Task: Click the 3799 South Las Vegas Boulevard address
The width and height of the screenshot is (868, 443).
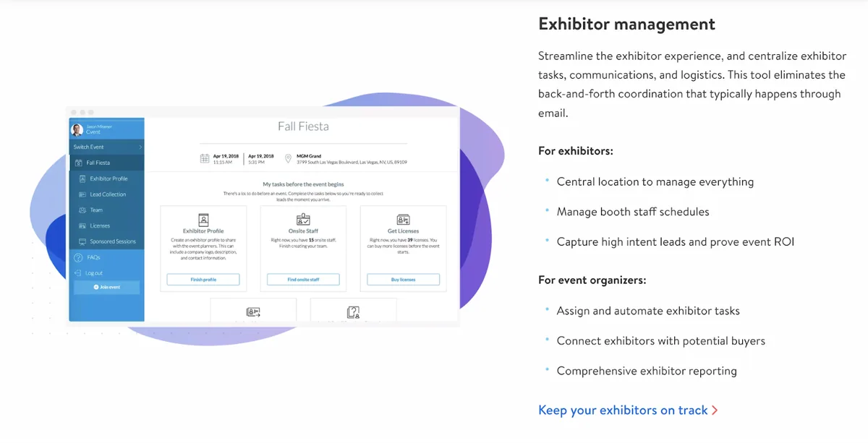Action: point(352,162)
